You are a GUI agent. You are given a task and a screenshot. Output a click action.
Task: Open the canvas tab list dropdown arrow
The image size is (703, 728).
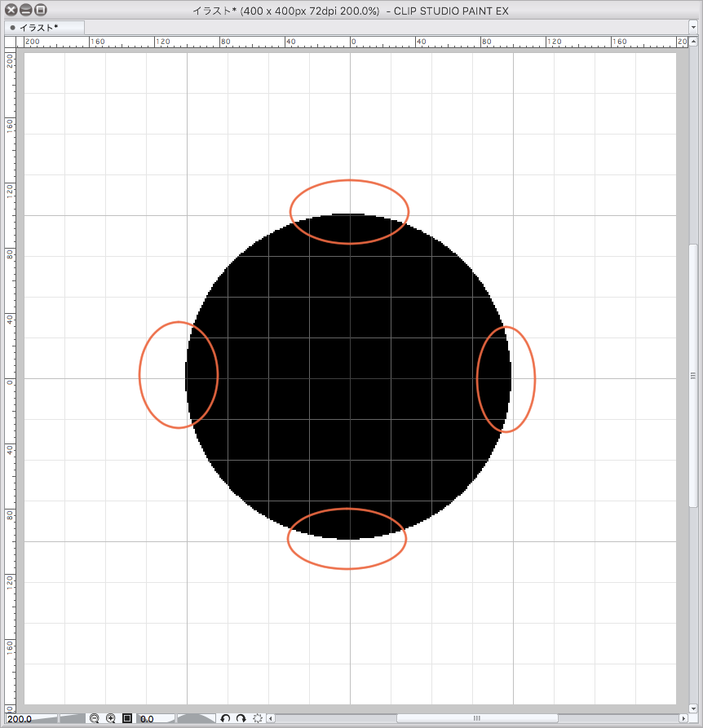point(692,27)
